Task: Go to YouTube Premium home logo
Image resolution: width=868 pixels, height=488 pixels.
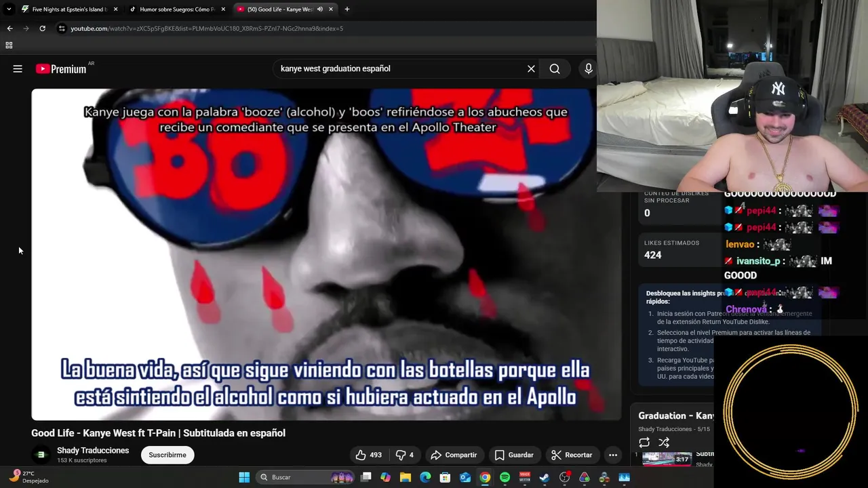Action: (61, 68)
